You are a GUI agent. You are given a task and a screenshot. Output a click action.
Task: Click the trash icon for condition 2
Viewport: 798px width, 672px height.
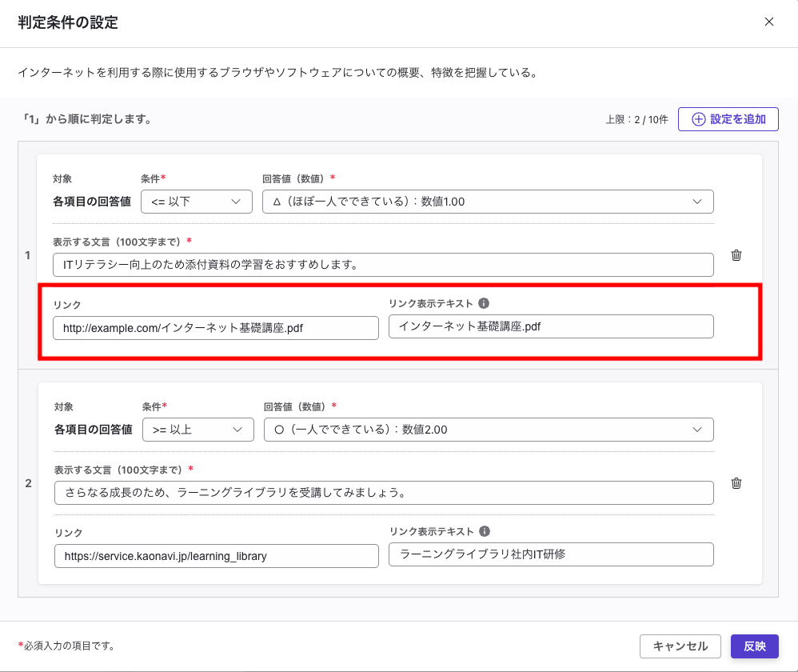coord(736,483)
